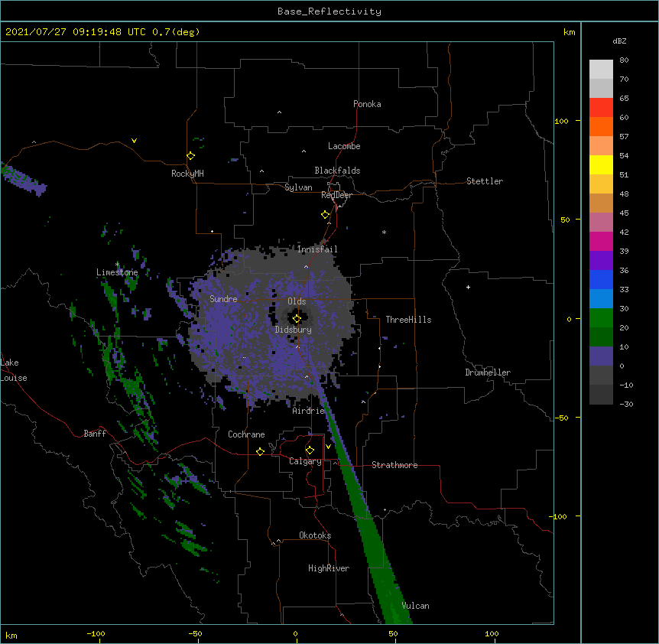659x644 pixels.
Task: Click the Vulcan town label
Action: pos(415,606)
